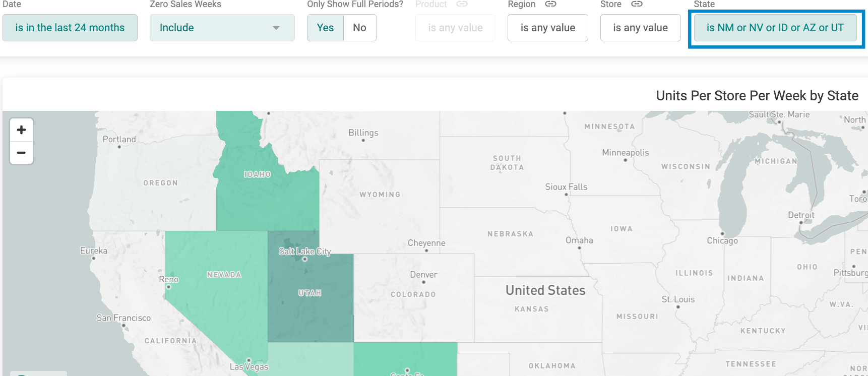868x376 pixels.
Task: Click the link icon next to Product
Action: [462, 4]
